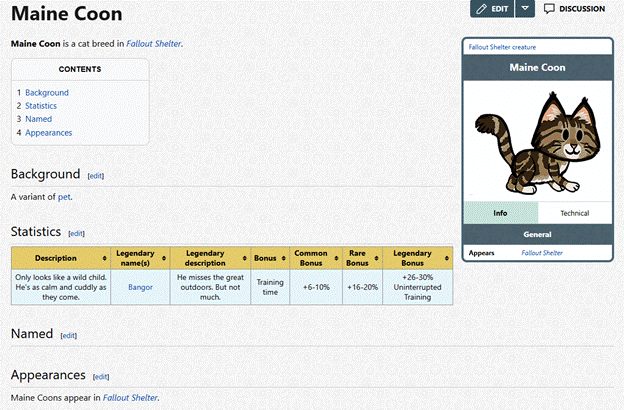Open the Bangor link in table
This screenshot has width=624, height=410.
140,287
